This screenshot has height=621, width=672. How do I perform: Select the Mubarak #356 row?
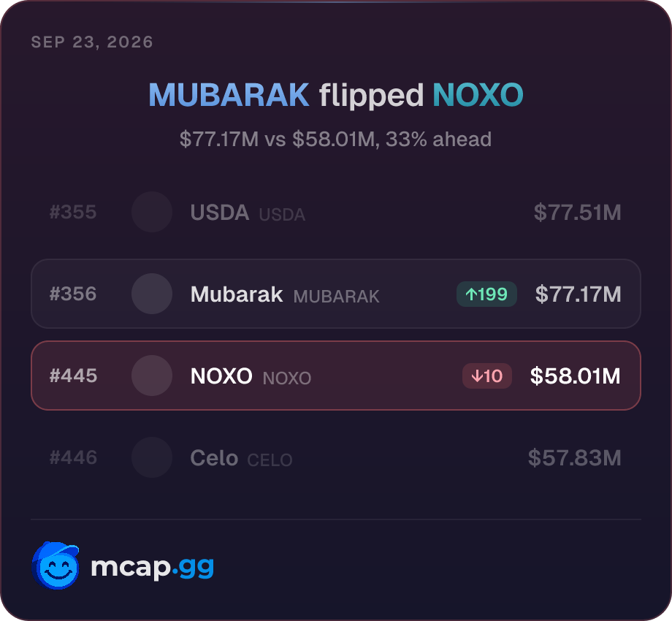point(336,294)
